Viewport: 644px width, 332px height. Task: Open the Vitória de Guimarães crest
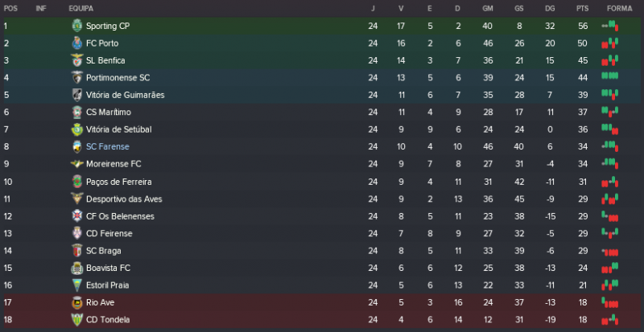[77, 95]
